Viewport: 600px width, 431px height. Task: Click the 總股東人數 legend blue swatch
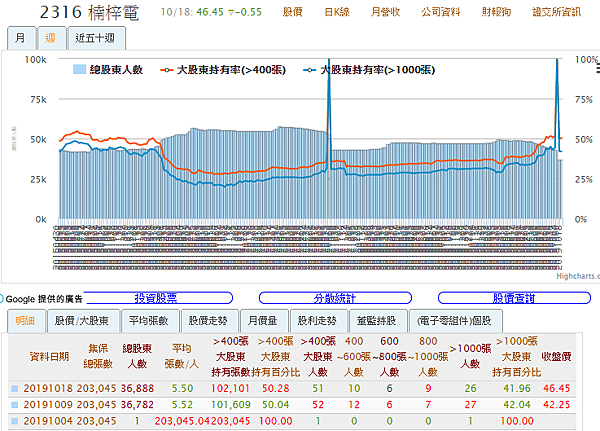[79, 69]
